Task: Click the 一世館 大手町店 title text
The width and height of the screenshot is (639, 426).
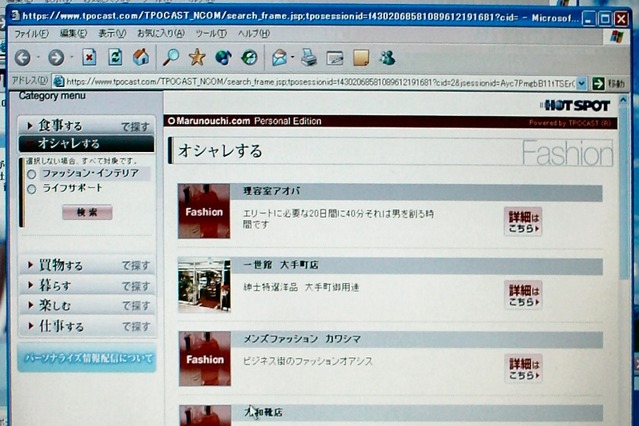Action: tap(281, 265)
